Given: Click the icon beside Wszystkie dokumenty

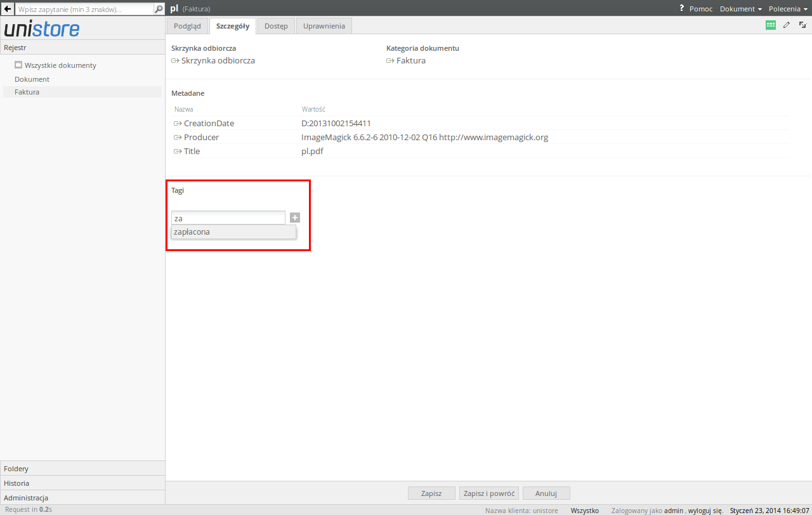Looking at the screenshot, I should [18, 65].
